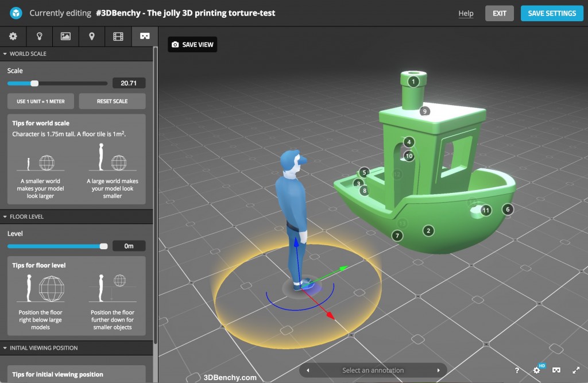The width and height of the screenshot is (588, 383).
Task: Open viewer help question mark icon
Action: (x=517, y=370)
